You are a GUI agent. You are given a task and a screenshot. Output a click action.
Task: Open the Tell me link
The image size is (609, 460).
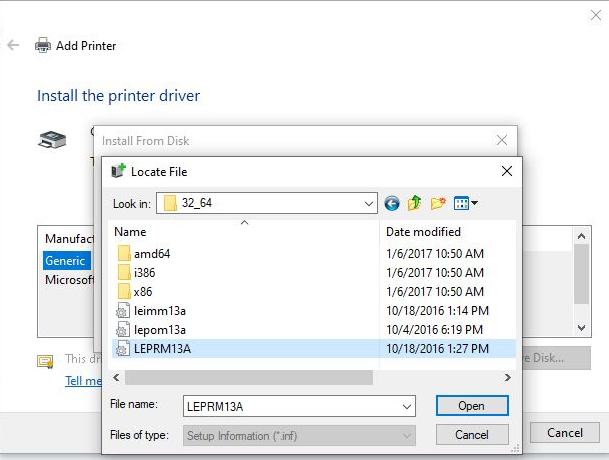pyautogui.click(x=83, y=381)
